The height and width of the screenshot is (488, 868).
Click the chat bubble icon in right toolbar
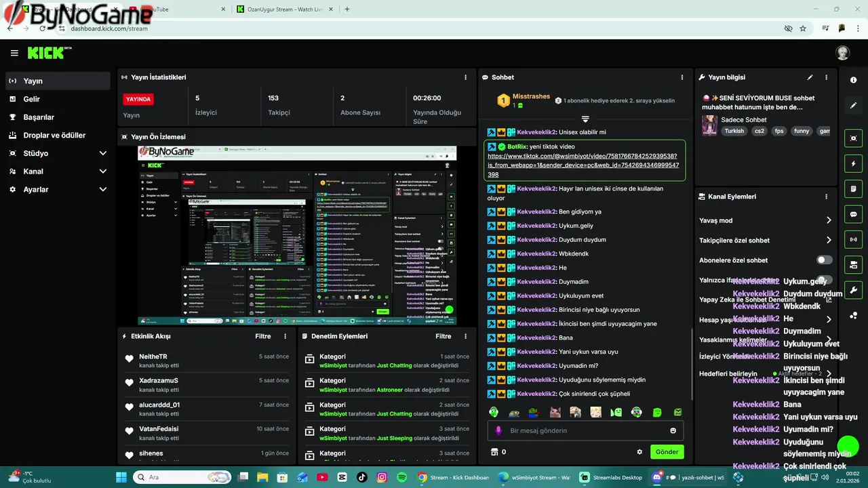click(853, 214)
